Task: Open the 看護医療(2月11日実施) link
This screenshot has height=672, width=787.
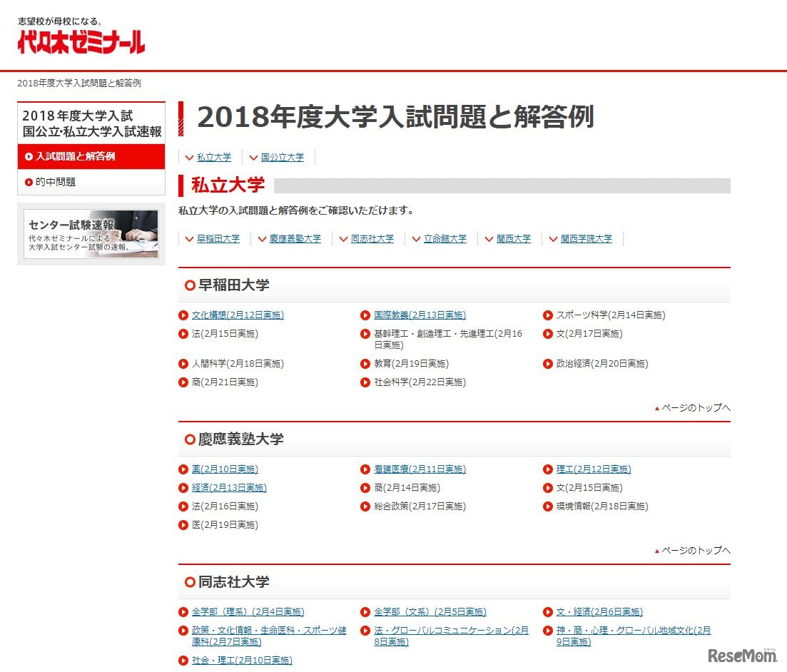Action: (418, 469)
